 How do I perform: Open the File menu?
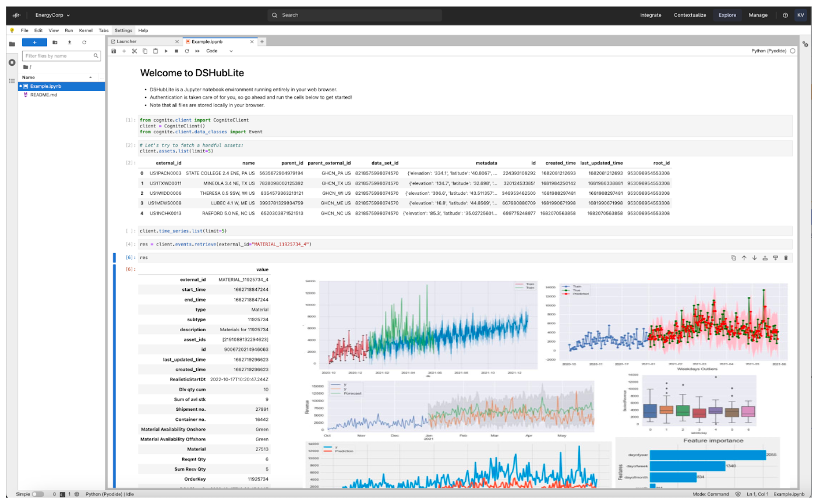tap(24, 30)
